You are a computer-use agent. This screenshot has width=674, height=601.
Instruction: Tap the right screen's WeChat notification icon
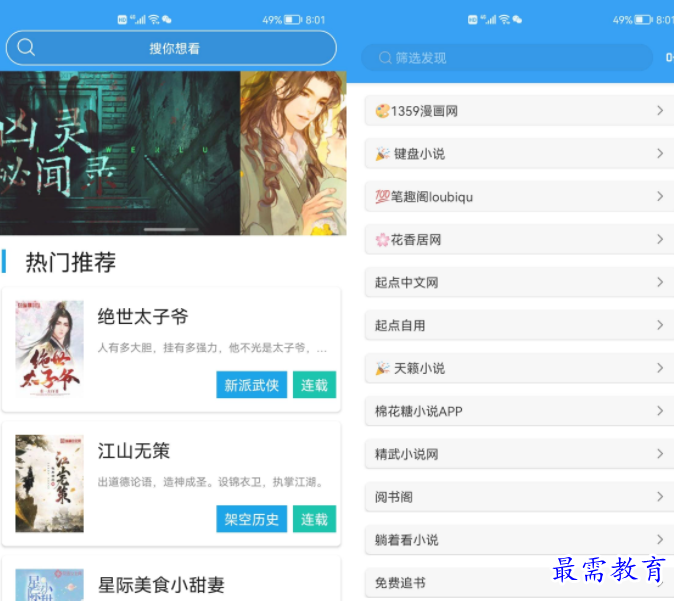518,19
